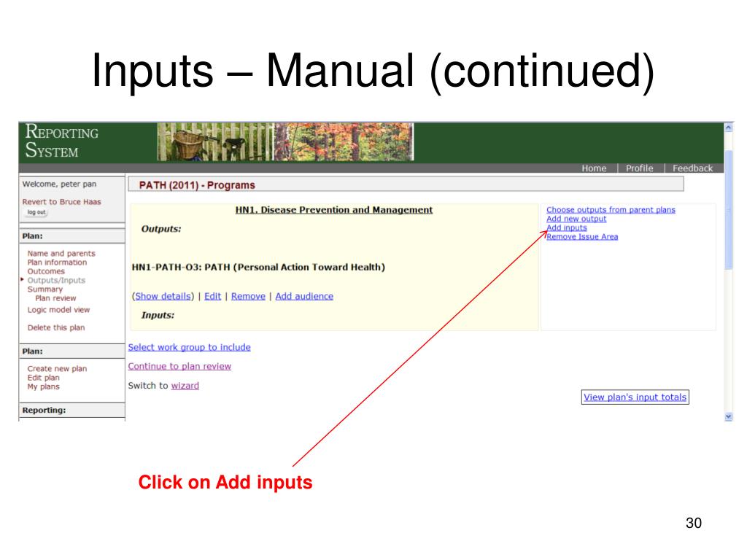Click Edit link for HN1-PATH-O3 output

(212, 296)
